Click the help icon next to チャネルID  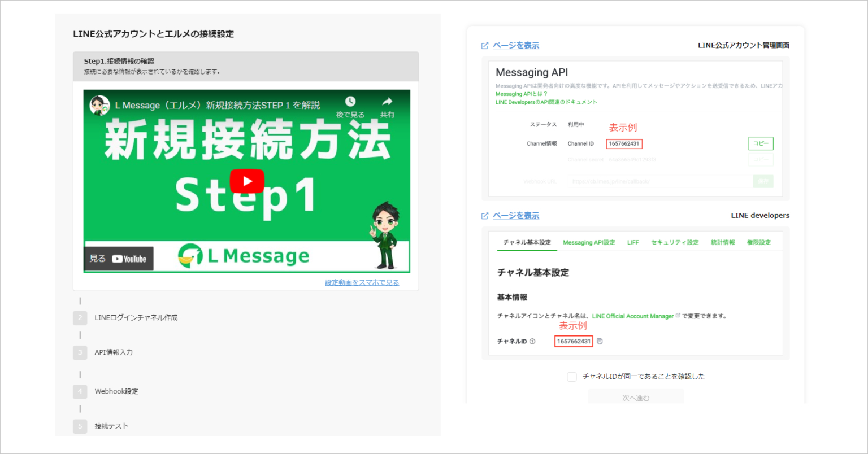tap(532, 342)
